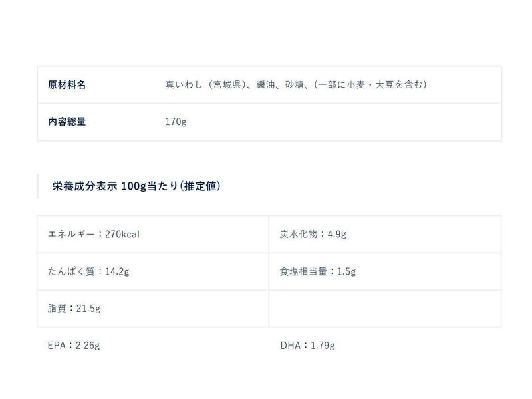
Task: Click the empty cell beside 脂質
Action: tap(384, 309)
